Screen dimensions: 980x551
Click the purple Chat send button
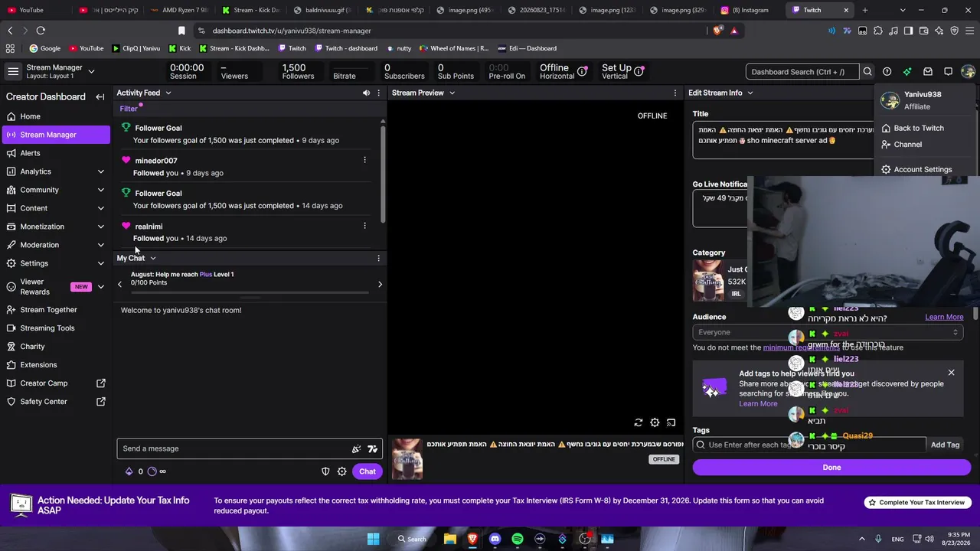pyautogui.click(x=367, y=471)
